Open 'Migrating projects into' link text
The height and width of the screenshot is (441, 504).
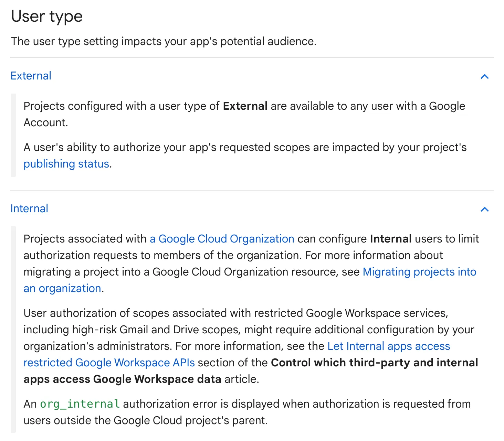tap(420, 272)
